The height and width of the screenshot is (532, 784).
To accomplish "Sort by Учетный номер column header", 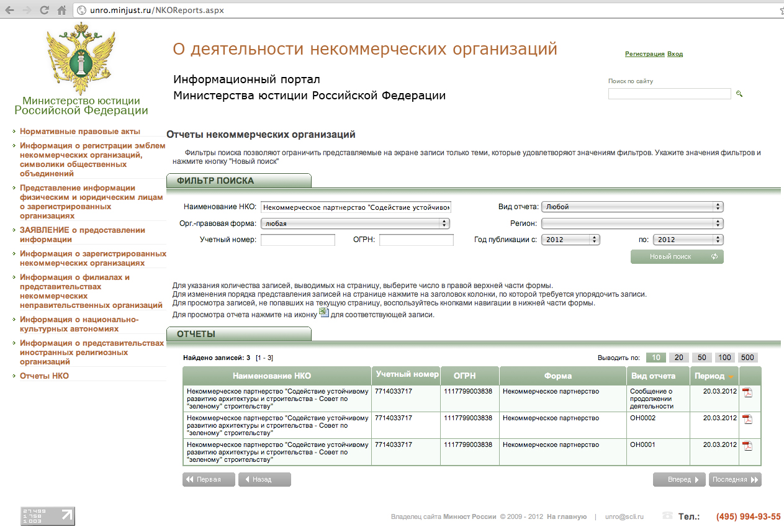I will tap(407, 374).
